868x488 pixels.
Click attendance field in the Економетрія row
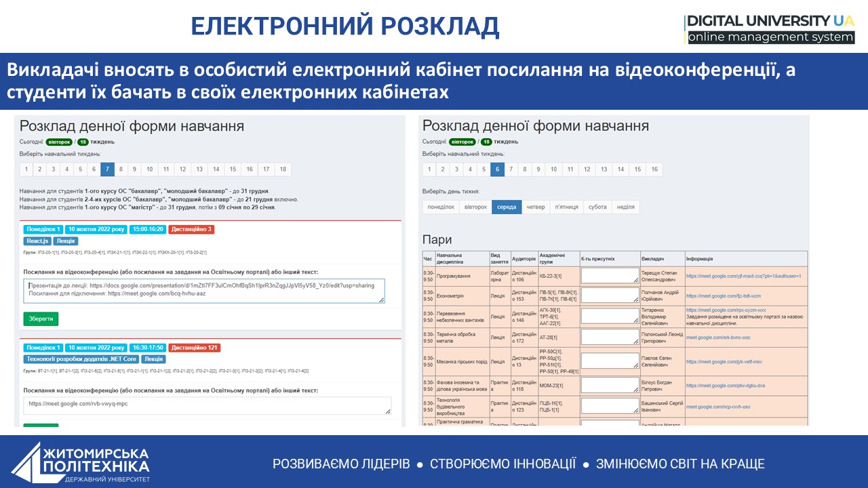[610, 296]
